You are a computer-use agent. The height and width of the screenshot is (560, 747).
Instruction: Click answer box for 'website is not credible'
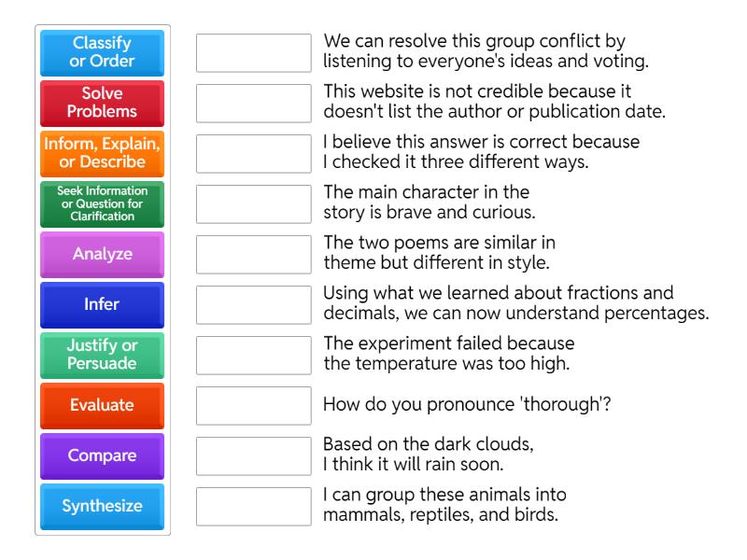254,104
